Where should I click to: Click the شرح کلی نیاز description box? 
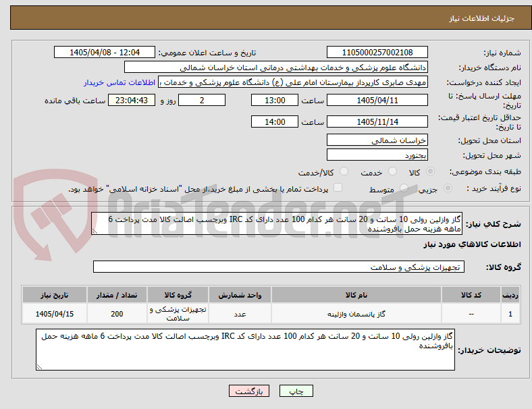277,223
